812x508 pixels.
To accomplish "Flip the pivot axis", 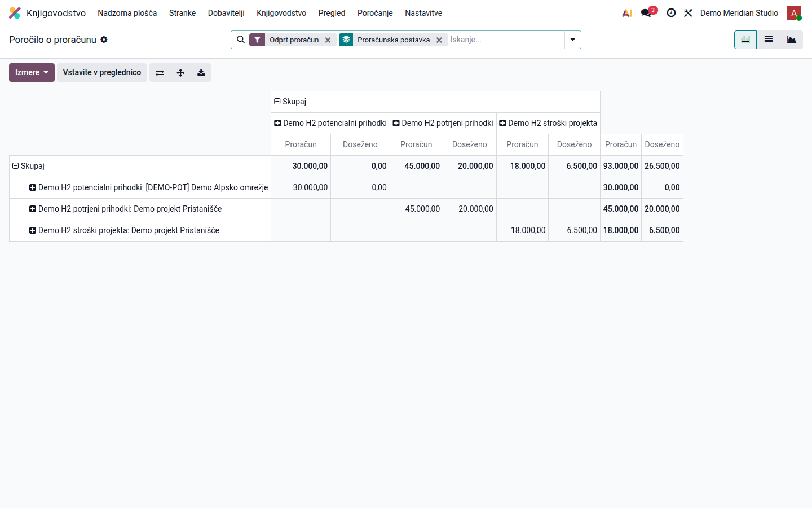I will coord(160,72).
